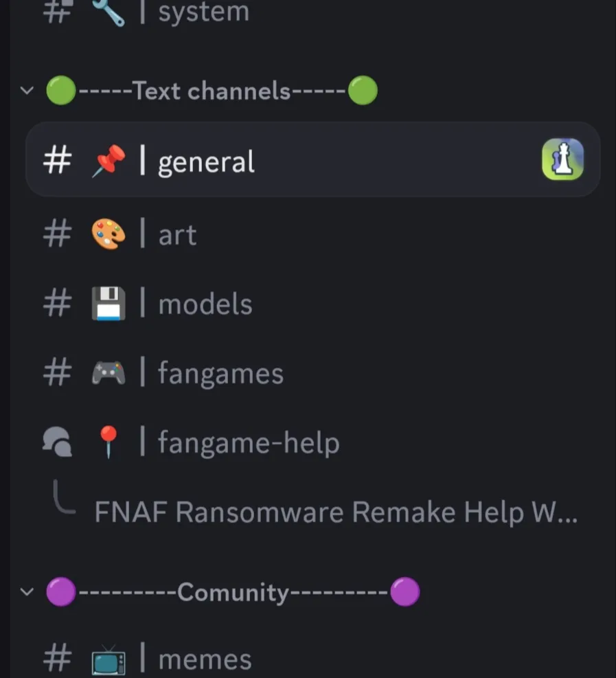Click the Comunity category label
Screen dimensions: 616x678
pyautogui.click(x=233, y=591)
